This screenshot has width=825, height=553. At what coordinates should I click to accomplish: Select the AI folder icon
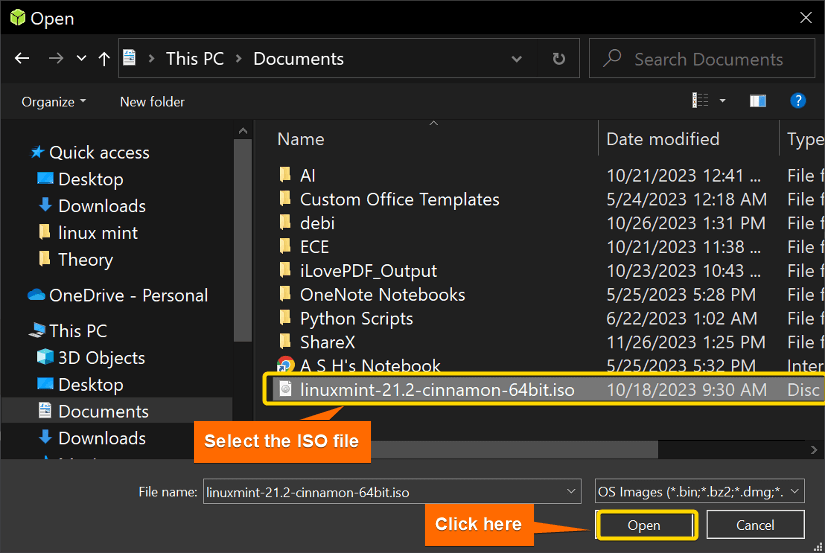tap(285, 174)
